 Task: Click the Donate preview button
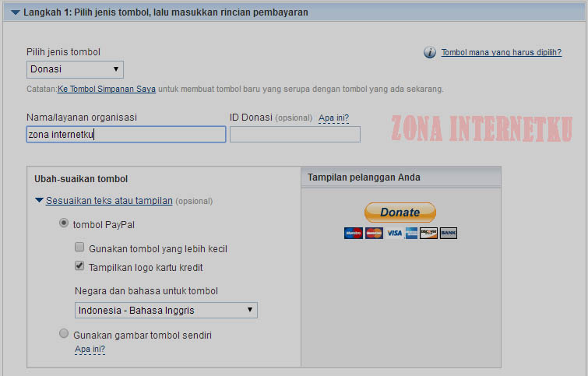[x=400, y=213]
